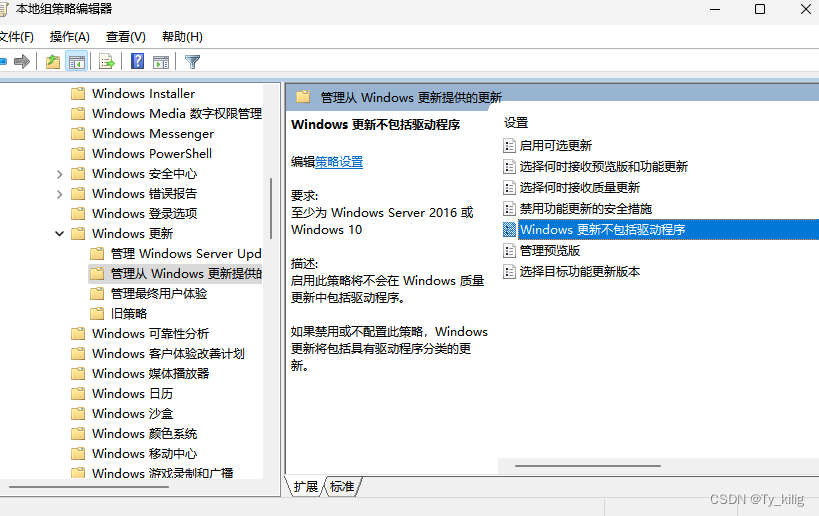Click the filter funnel toolbar icon
This screenshot has height=516, width=819.
click(x=192, y=62)
